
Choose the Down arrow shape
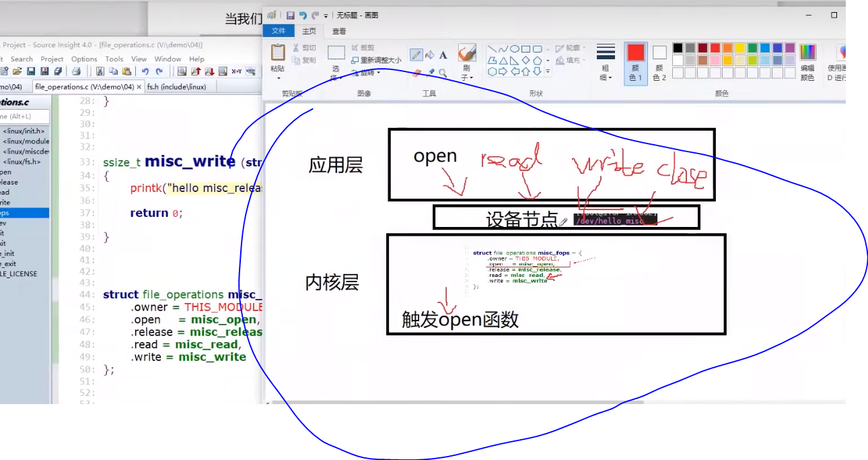537,71
